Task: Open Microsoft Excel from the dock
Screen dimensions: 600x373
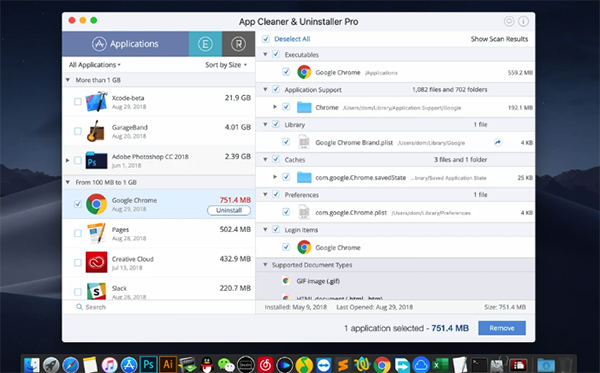Action: coord(440,365)
